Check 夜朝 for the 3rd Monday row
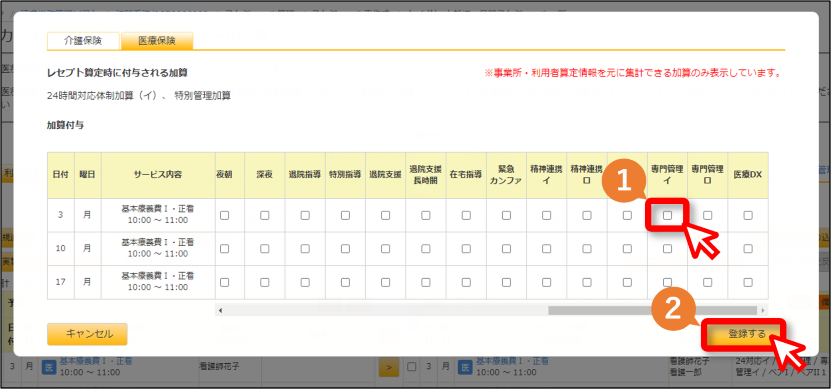831x389 pixels. [224, 215]
